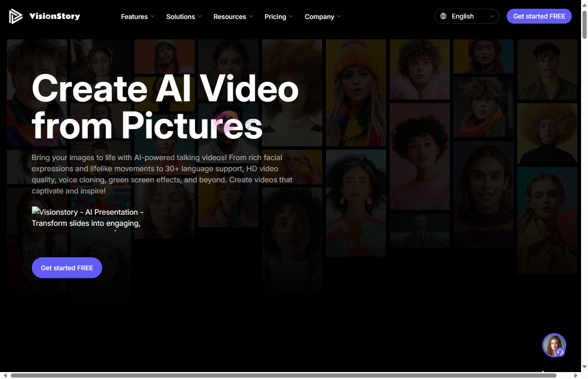The height and width of the screenshot is (379, 588).
Task: Click the VisionStory play-logo icon
Action: click(x=16, y=17)
